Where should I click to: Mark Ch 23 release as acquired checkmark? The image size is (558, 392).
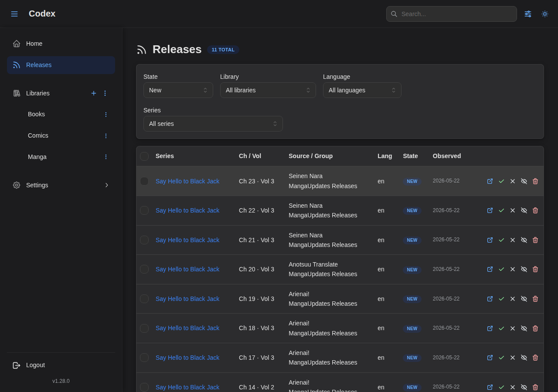(x=501, y=181)
